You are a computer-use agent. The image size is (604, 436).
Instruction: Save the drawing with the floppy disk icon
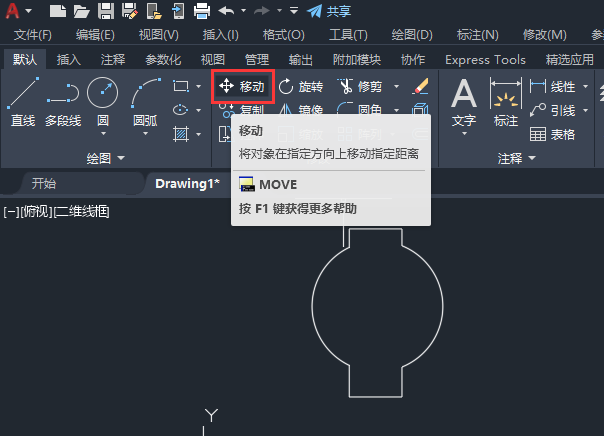(106, 11)
